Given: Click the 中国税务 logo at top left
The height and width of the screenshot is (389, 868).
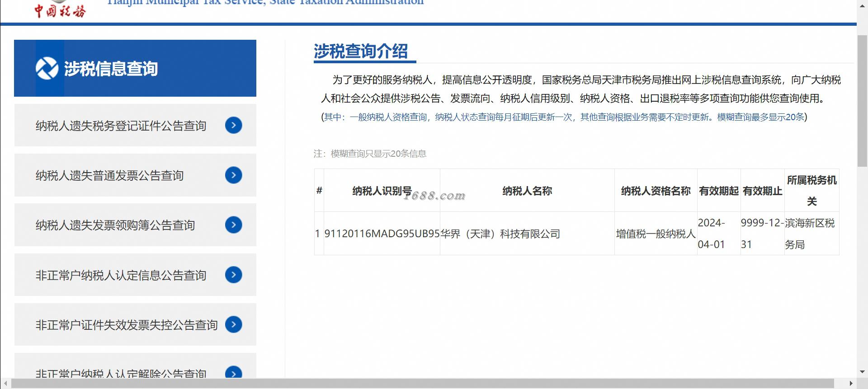Looking at the screenshot, I should click(x=60, y=9).
